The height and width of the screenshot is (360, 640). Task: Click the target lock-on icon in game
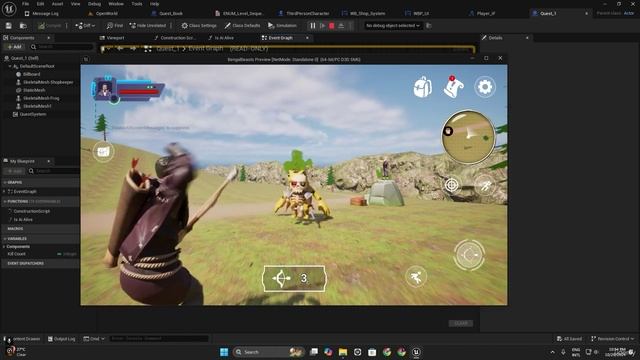pos(451,185)
